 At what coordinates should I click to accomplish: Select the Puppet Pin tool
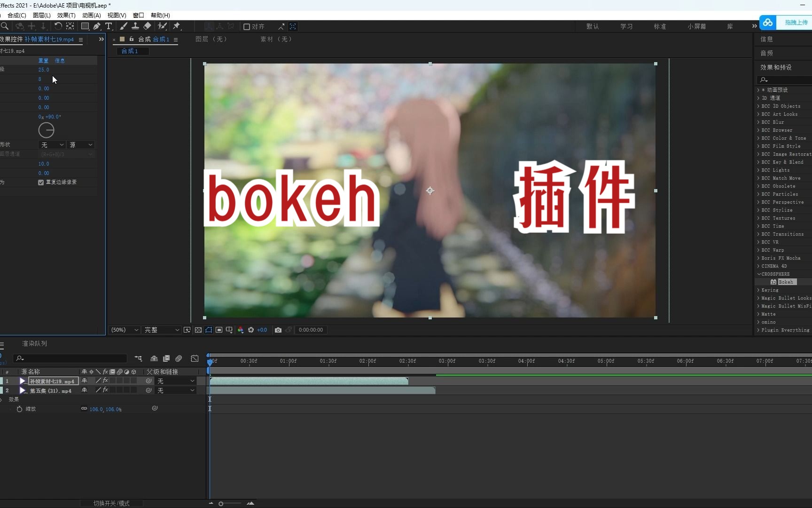[177, 26]
